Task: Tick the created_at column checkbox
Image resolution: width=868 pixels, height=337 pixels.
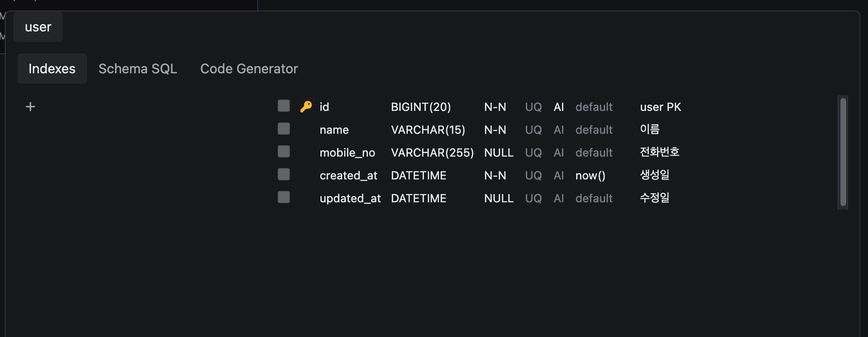Action: pyautogui.click(x=284, y=174)
